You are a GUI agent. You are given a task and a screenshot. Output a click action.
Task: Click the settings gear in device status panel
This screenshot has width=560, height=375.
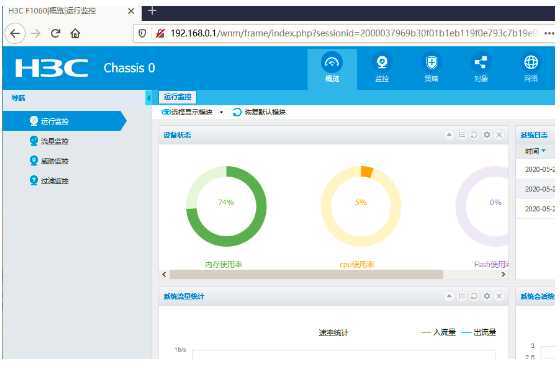coord(486,135)
